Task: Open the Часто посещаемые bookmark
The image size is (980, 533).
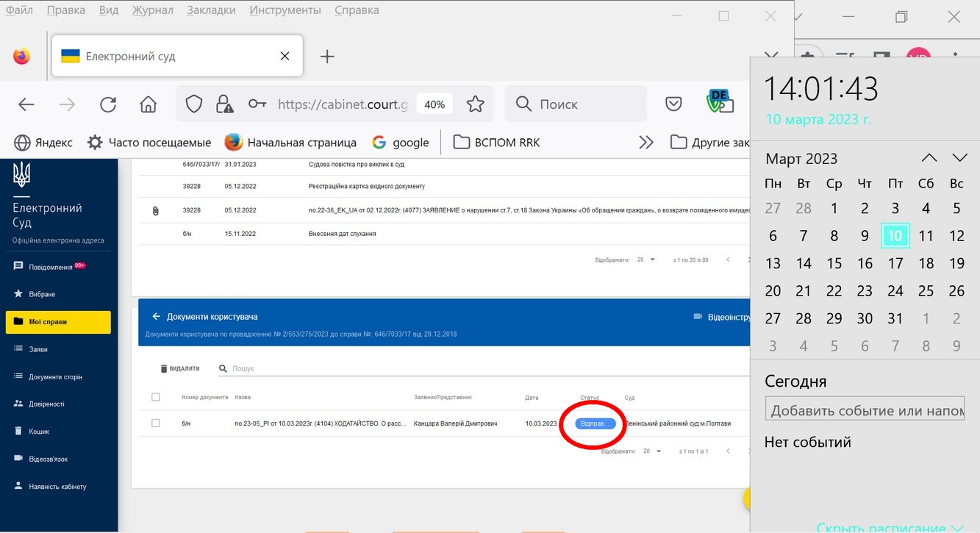Action: click(149, 143)
